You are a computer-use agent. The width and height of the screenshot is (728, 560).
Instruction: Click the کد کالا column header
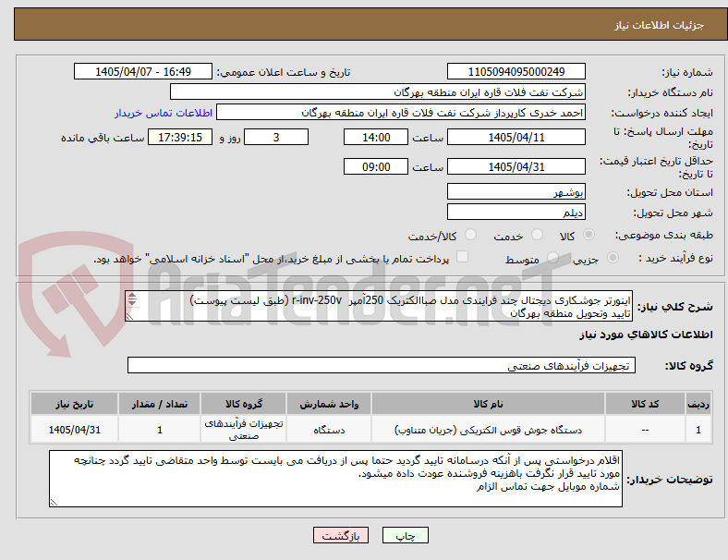coord(645,404)
